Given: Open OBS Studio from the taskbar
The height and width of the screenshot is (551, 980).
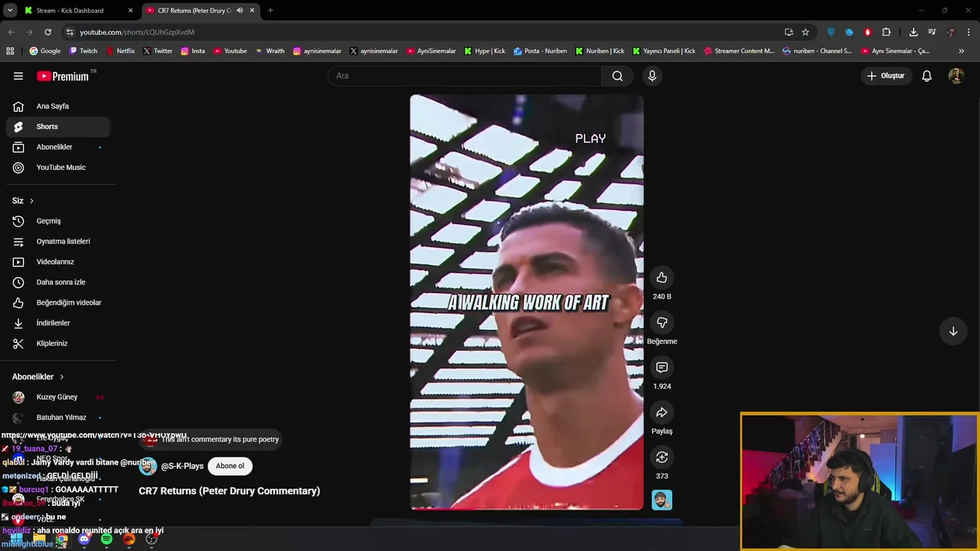Looking at the screenshot, I should coord(152,540).
